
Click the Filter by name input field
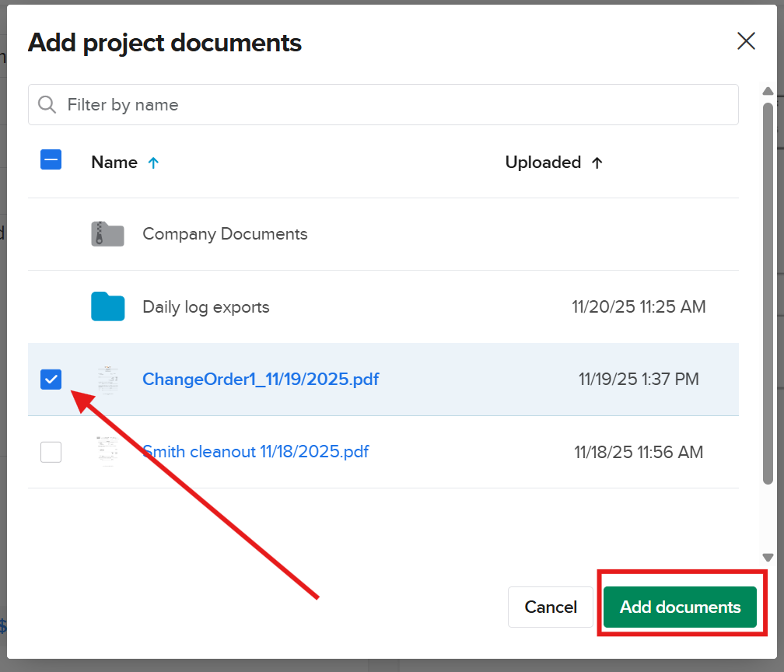(x=311, y=104)
